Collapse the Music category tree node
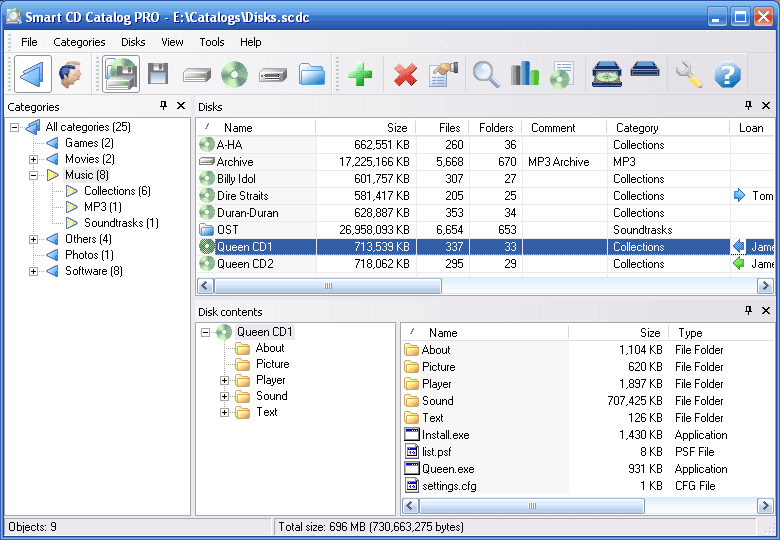780x540 pixels. (x=33, y=175)
